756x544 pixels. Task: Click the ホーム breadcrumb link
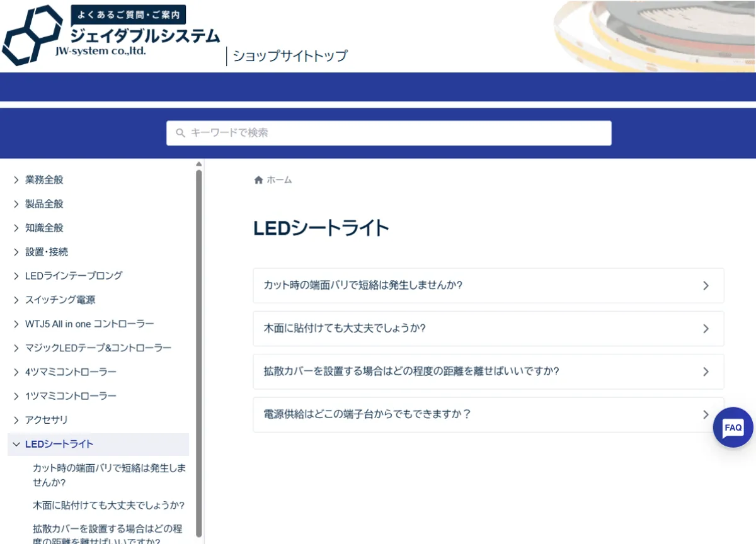[278, 179]
